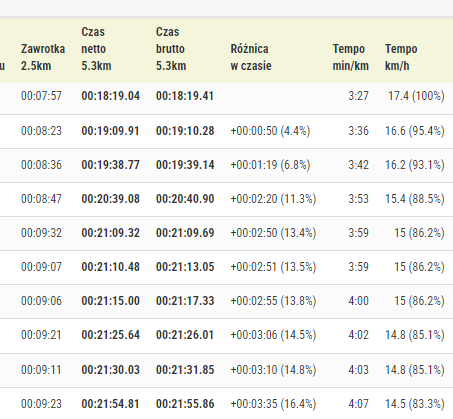Click the Tempo min/km column header
The width and height of the screenshot is (453, 419).
click(351, 57)
